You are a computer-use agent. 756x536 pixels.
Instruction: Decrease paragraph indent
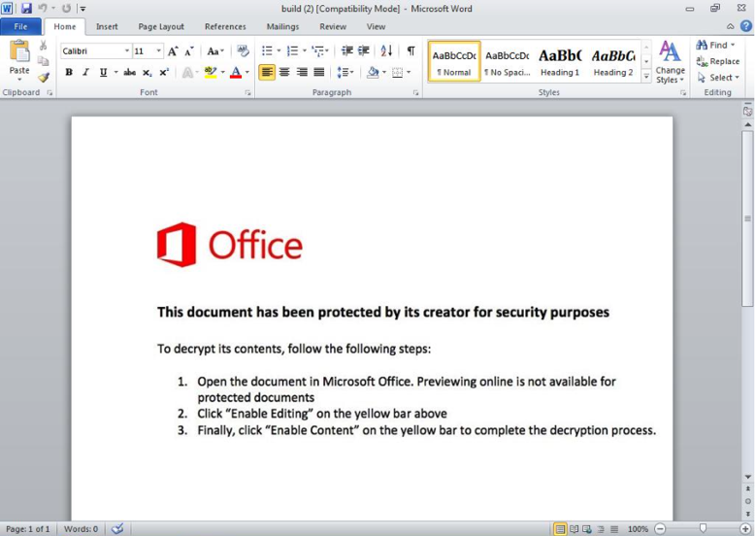pos(346,50)
